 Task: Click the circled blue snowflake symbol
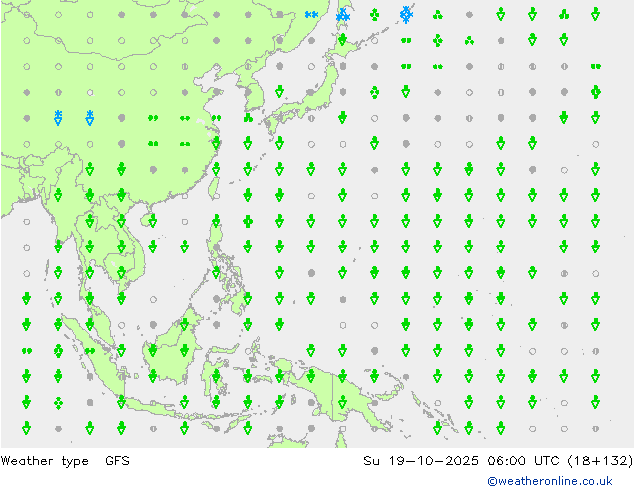point(406,15)
